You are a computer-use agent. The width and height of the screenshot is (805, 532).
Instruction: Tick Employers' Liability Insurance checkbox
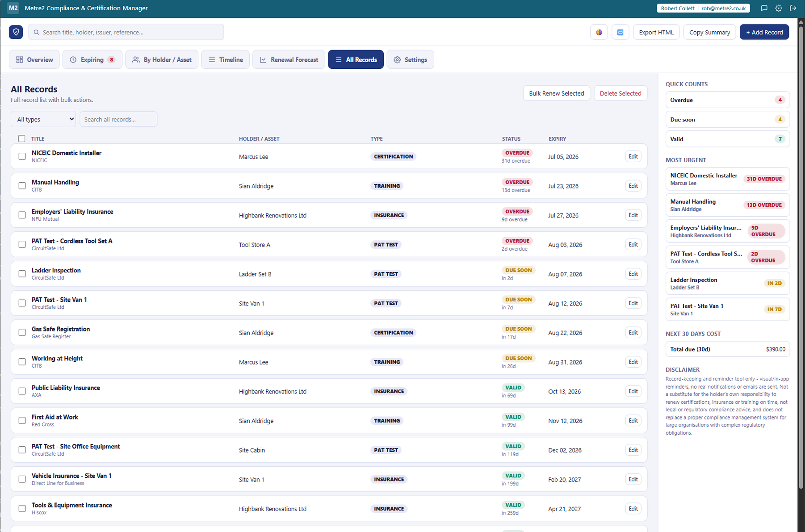22,215
